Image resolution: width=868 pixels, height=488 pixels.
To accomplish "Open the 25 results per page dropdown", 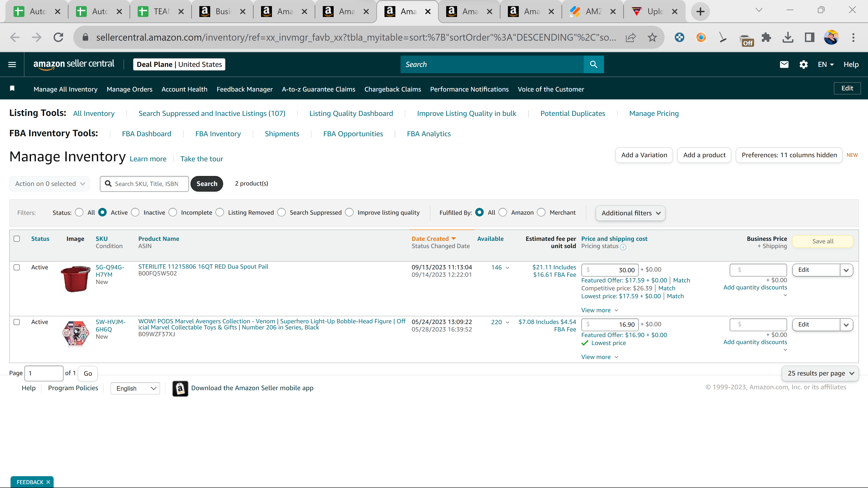I will pyautogui.click(x=820, y=373).
